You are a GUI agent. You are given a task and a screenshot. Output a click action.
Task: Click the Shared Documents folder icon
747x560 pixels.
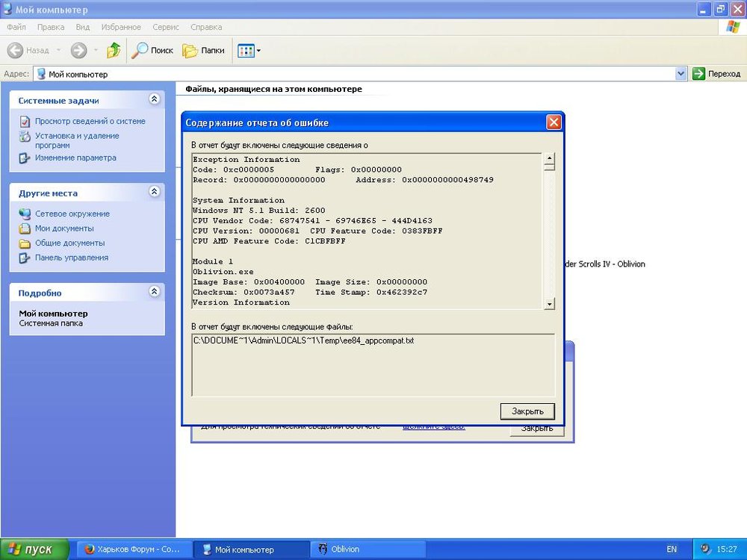click(x=25, y=243)
